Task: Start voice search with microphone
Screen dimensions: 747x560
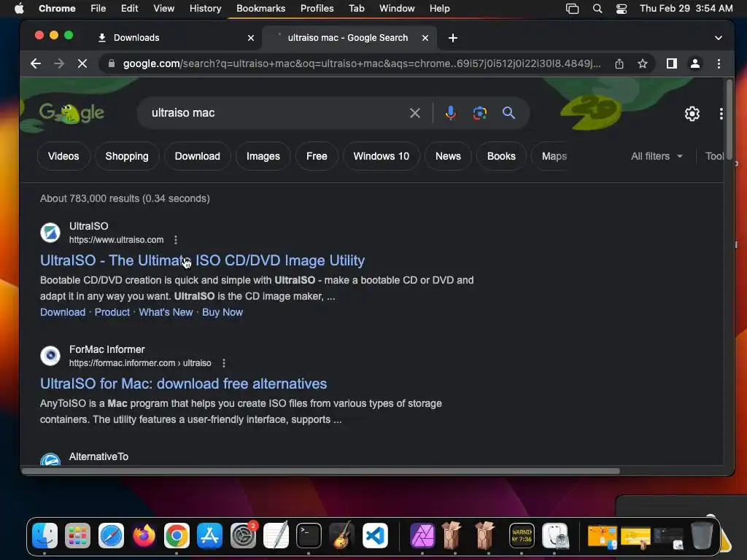Action: tap(450, 113)
